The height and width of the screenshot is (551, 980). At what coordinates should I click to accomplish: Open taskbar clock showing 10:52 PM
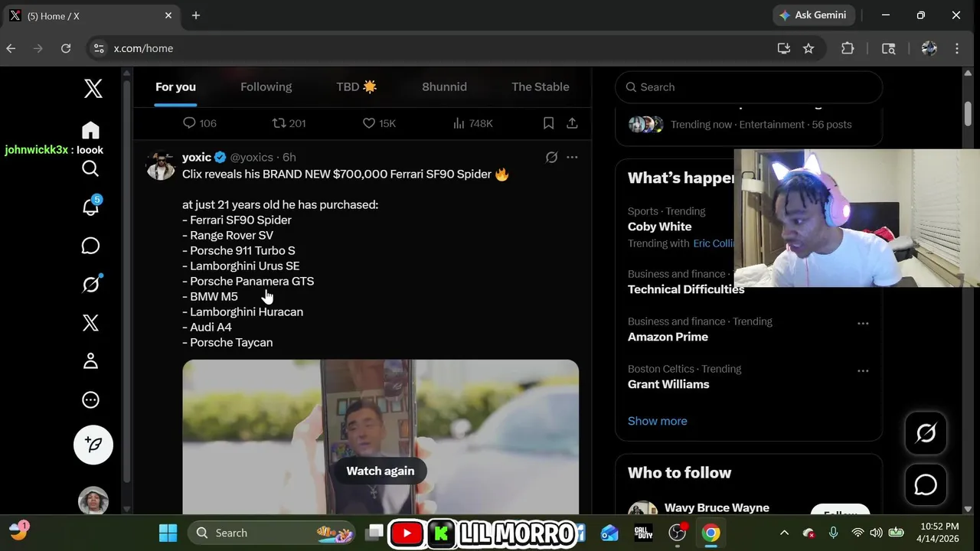click(940, 533)
